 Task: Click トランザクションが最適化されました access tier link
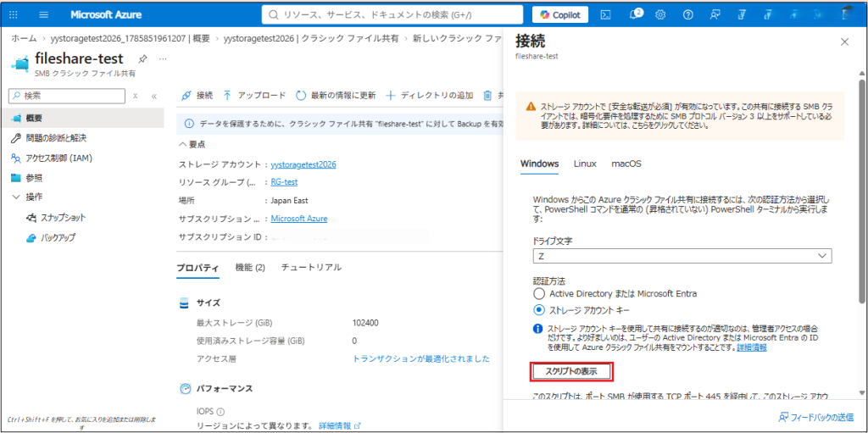421,358
